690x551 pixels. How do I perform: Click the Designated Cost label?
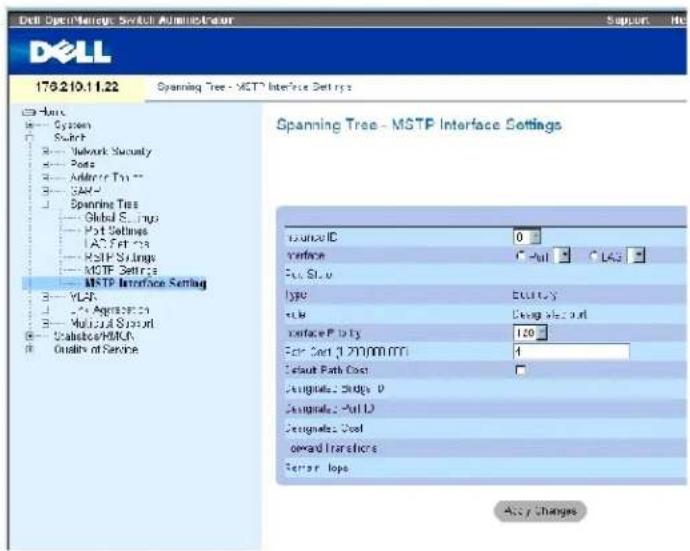pyautogui.click(x=323, y=428)
